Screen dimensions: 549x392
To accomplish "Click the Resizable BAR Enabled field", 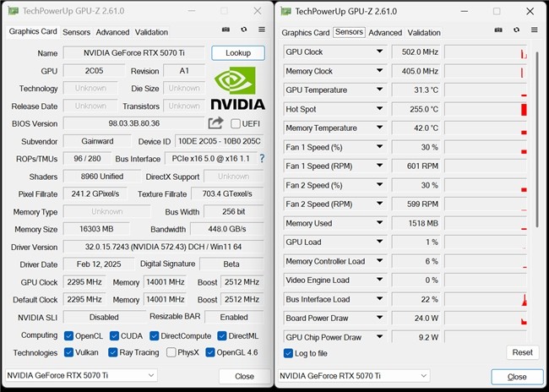I will 234,317.
